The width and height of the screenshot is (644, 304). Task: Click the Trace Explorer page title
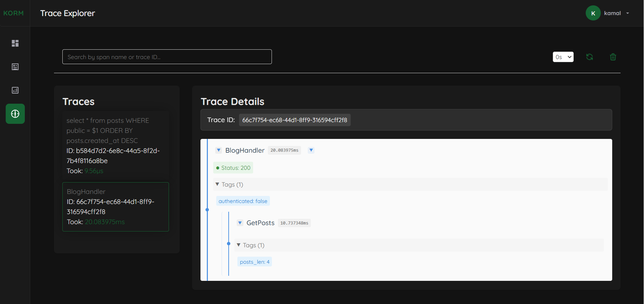pyautogui.click(x=67, y=13)
